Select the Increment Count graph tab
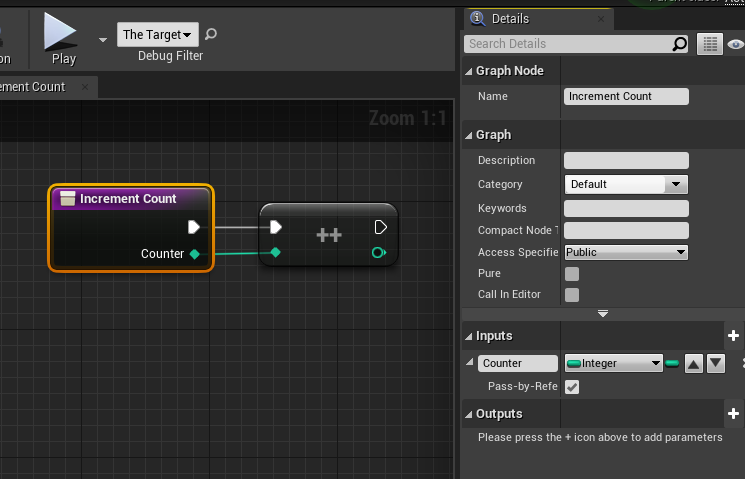This screenshot has height=479, width=745. tap(35, 87)
